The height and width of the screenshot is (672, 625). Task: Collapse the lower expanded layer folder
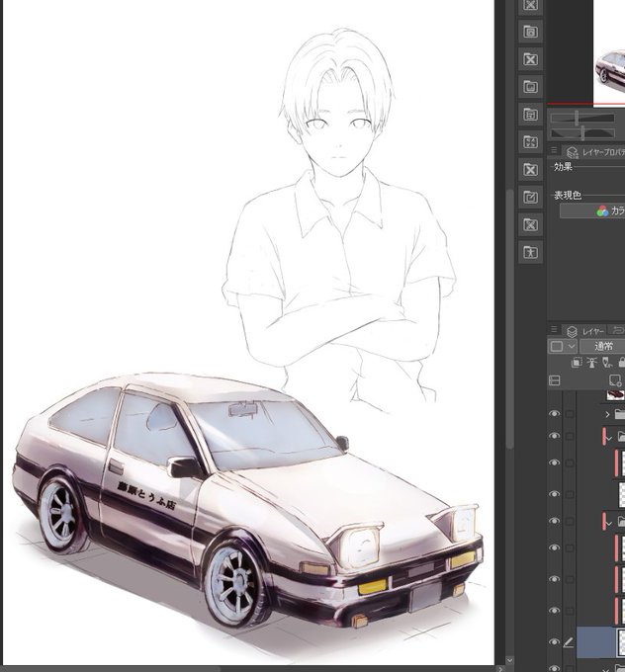[x=609, y=523]
